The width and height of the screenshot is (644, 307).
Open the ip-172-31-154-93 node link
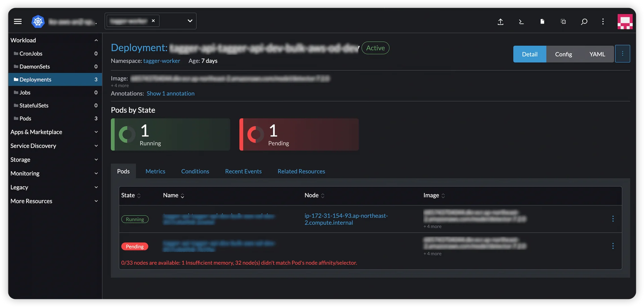pos(346,219)
